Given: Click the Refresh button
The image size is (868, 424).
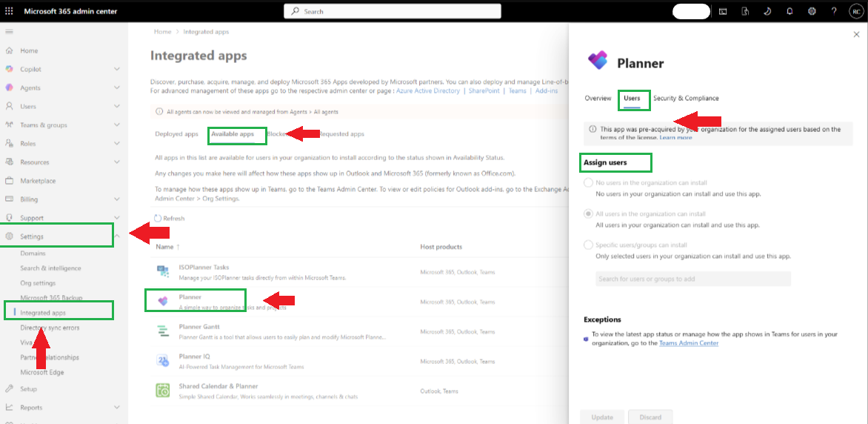Looking at the screenshot, I should point(169,219).
